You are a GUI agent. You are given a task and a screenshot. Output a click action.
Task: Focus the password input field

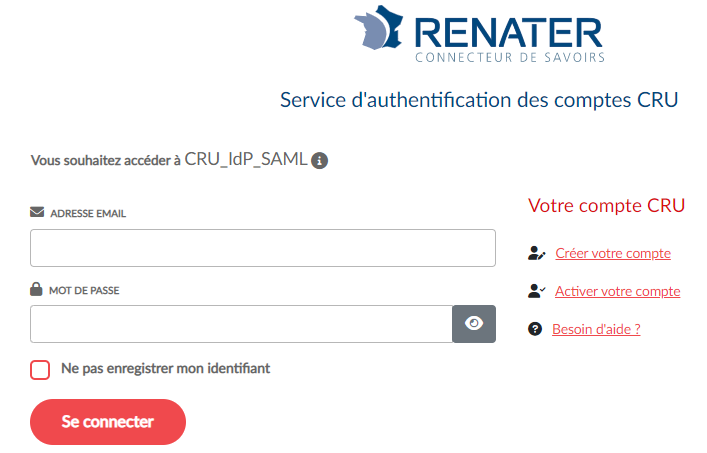tap(241, 323)
